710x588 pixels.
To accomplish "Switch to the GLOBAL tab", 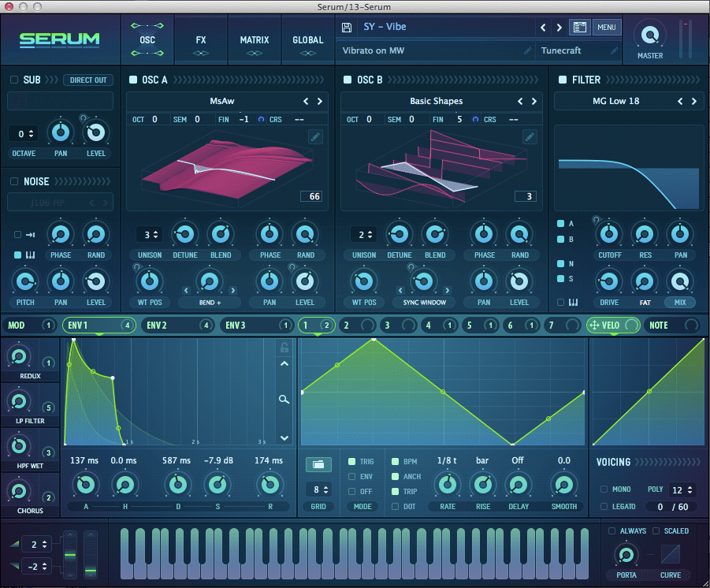I will pos(308,40).
